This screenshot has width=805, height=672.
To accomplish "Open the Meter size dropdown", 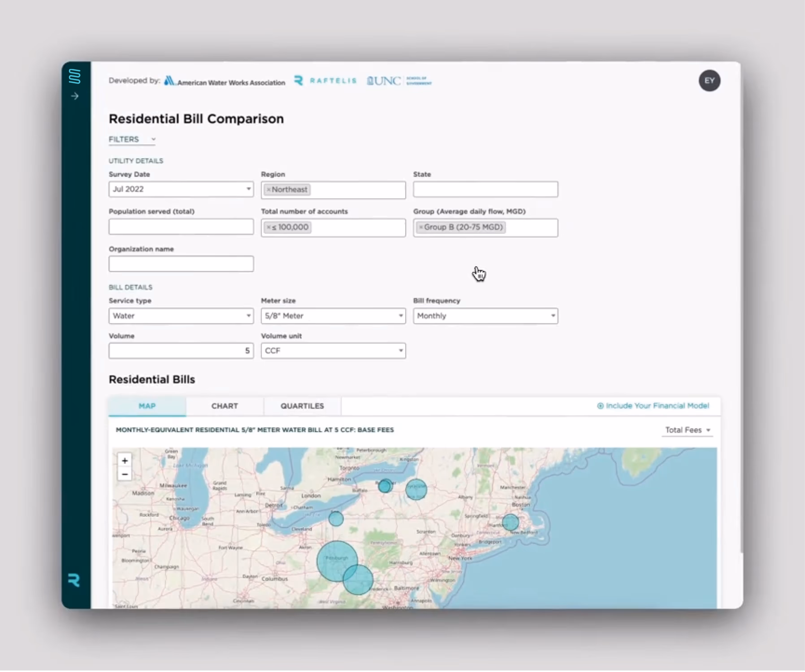I will (333, 316).
